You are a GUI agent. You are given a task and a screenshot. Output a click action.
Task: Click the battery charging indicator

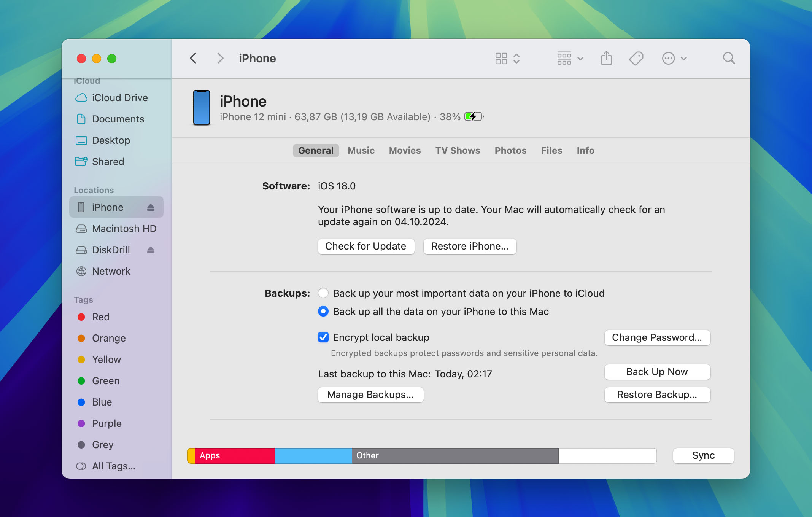(474, 116)
